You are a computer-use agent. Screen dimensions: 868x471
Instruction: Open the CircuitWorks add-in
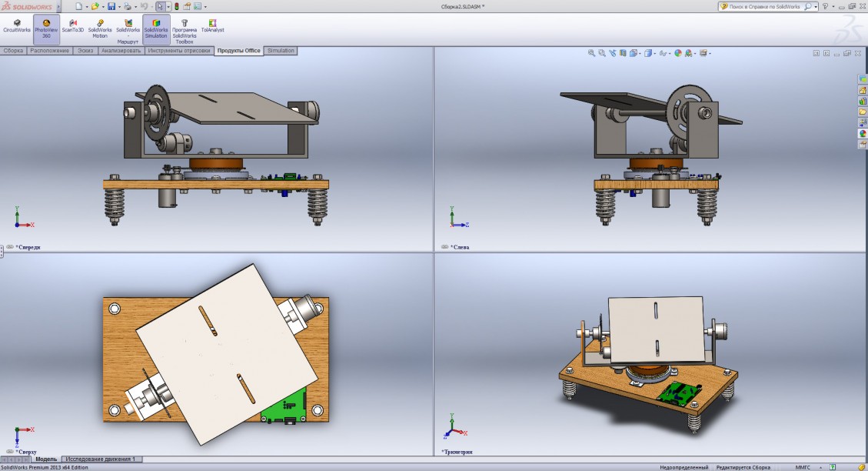coord(17,28)
